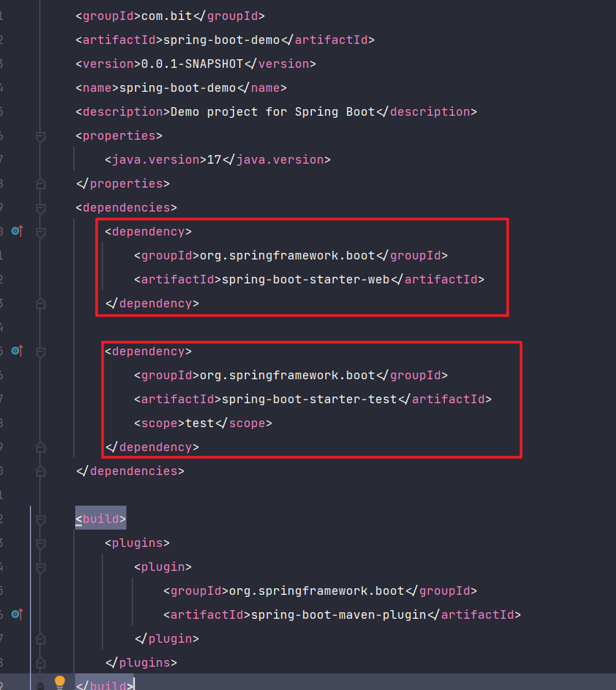Image resolution: width=616 pixels, height=690 pixels.
Task: Collapse the build block fold marker
Action: pyautogui.click(x=41, y=520)
